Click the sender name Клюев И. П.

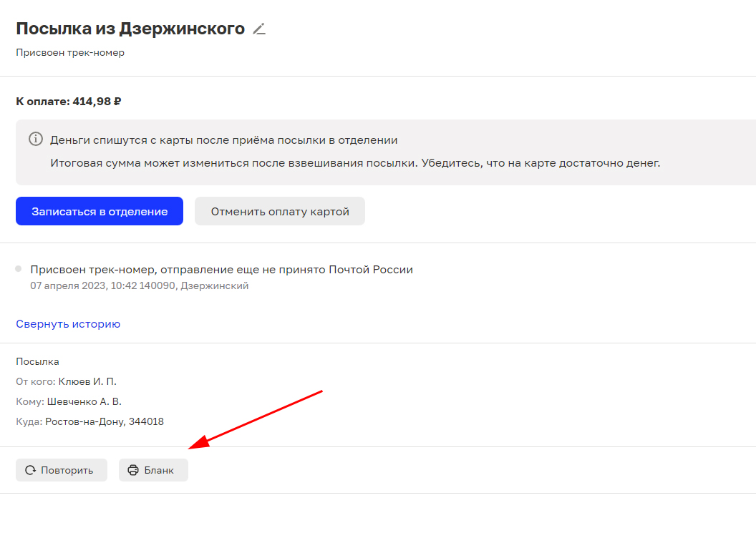(87, 382)
